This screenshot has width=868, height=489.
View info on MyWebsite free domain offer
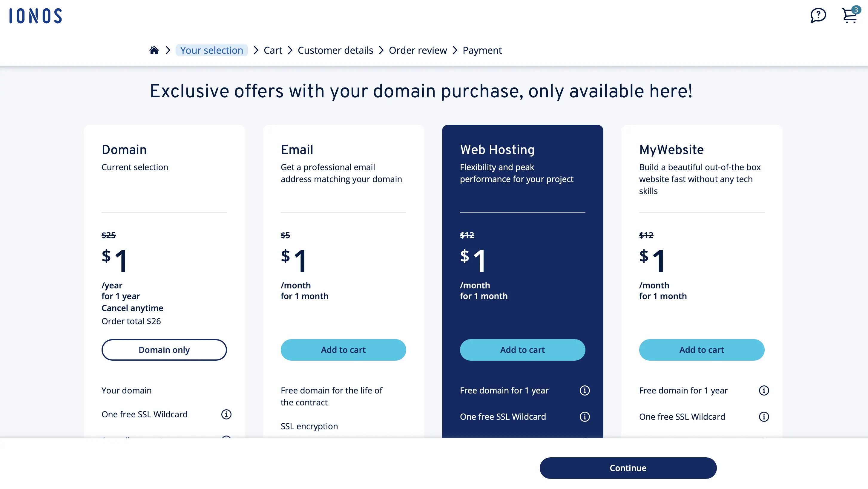764,390
